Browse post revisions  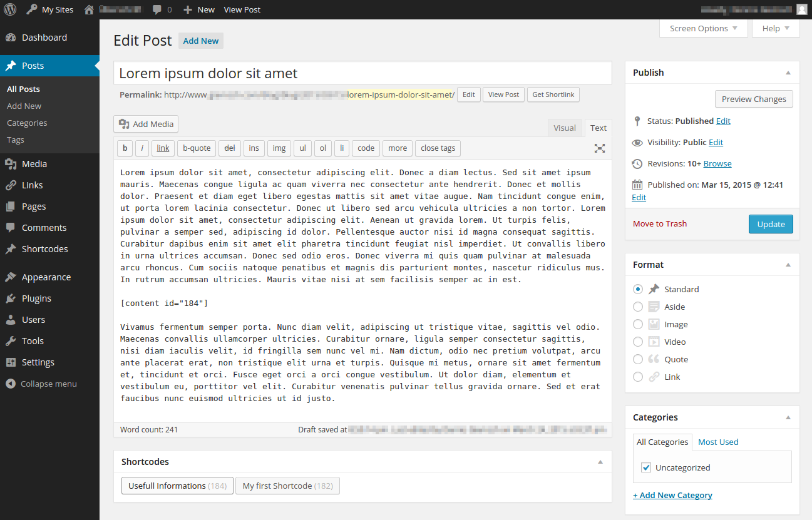tap(717, 163)
